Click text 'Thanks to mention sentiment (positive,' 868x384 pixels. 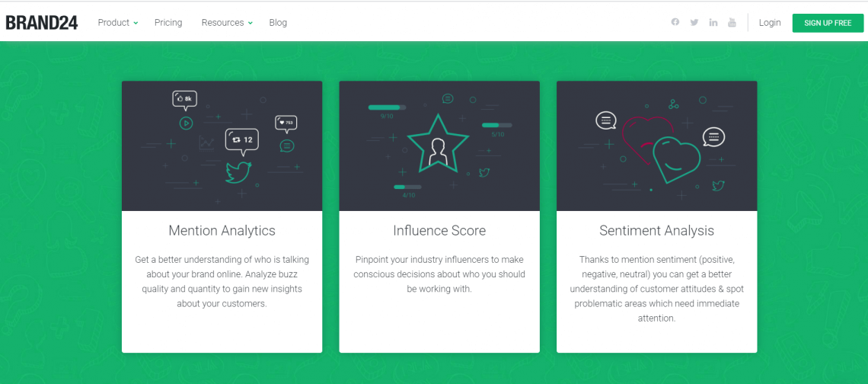656,259
